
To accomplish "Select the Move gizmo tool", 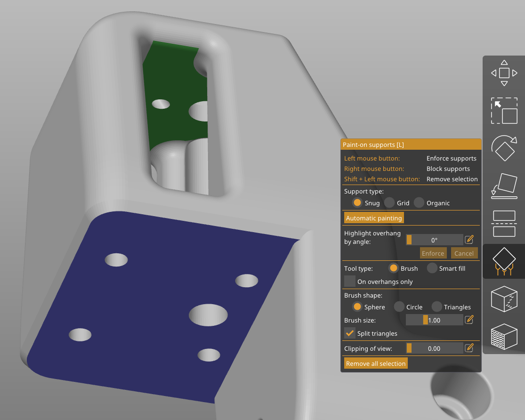I will point(504,73).
